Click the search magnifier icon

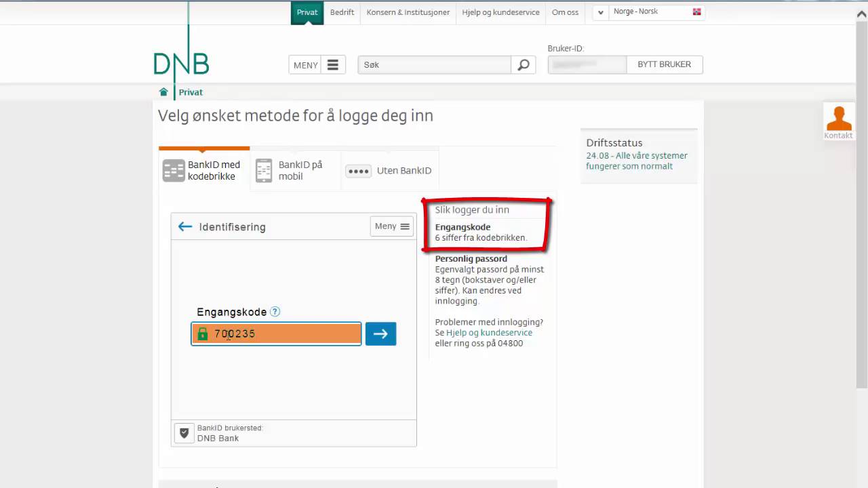pos(524,65)
